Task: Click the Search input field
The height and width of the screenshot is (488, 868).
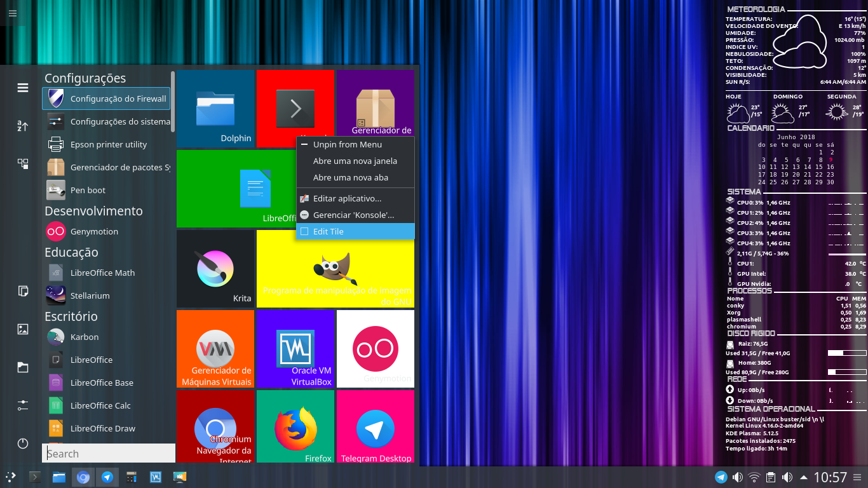Action: pyautogui.click(x=108, y=453)
